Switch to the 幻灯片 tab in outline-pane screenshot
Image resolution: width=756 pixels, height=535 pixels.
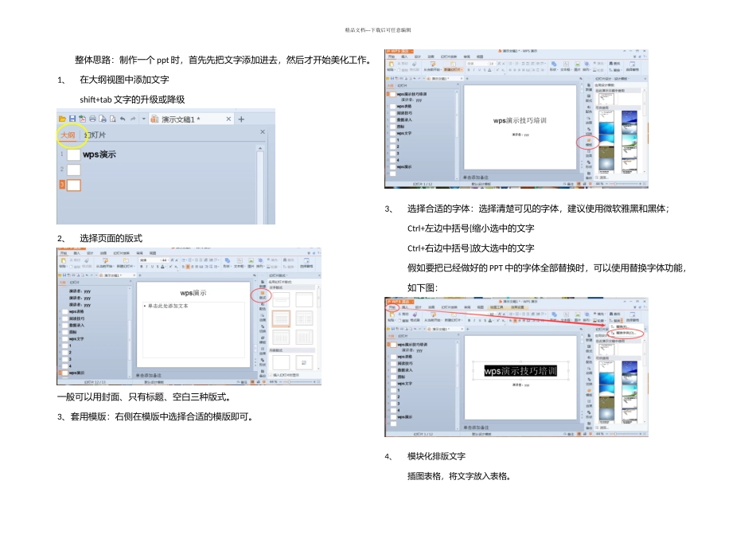pos(95,135)
